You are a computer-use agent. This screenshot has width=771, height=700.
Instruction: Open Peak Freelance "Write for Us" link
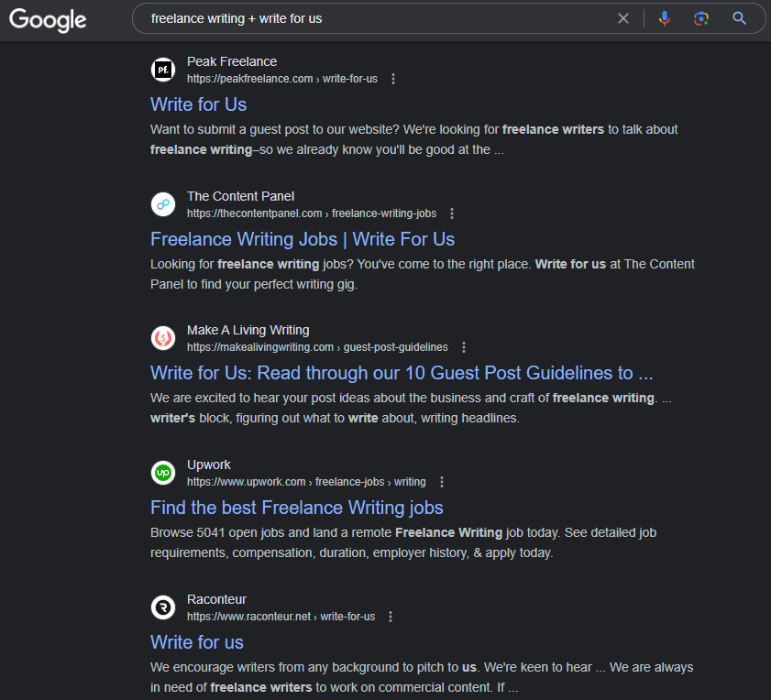[198, 104]
